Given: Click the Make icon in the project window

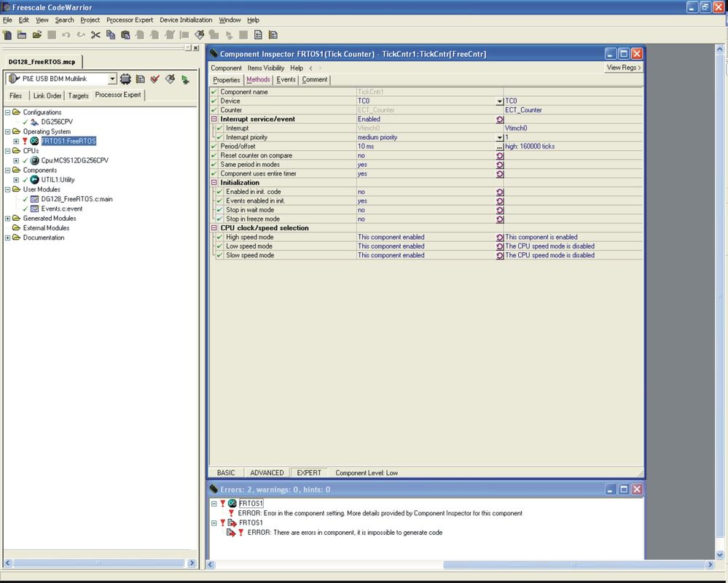Looking at the screenshot, I should [x=170, y=79].
